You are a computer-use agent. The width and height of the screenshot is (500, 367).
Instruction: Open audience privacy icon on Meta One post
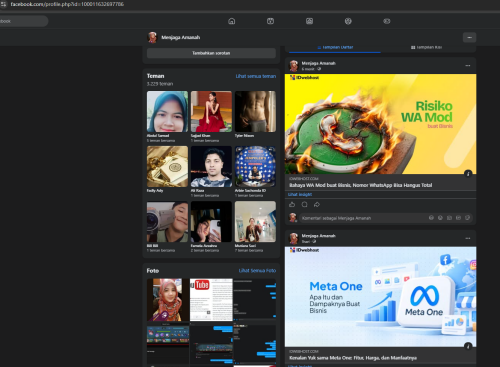click(314, 242)
